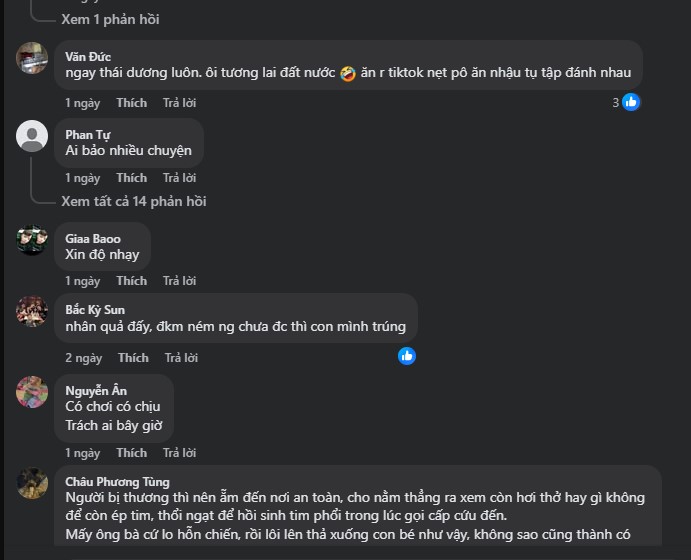
Task: Click Trả lời under Văn Đức's comment
Action: (x=180, y=103)
